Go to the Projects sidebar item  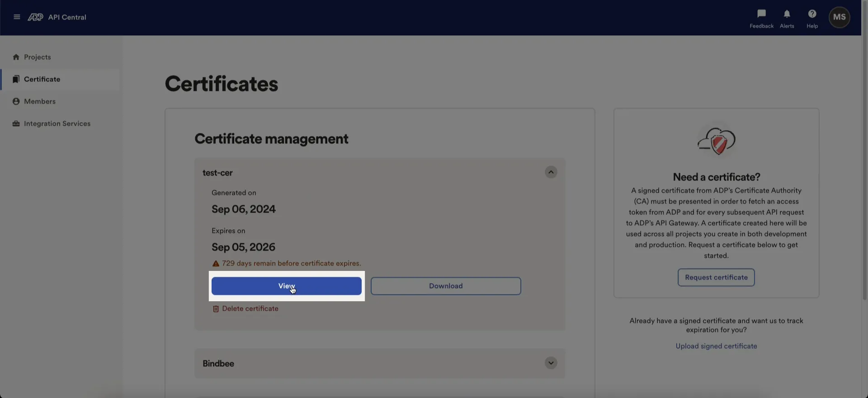pos(61,57)
